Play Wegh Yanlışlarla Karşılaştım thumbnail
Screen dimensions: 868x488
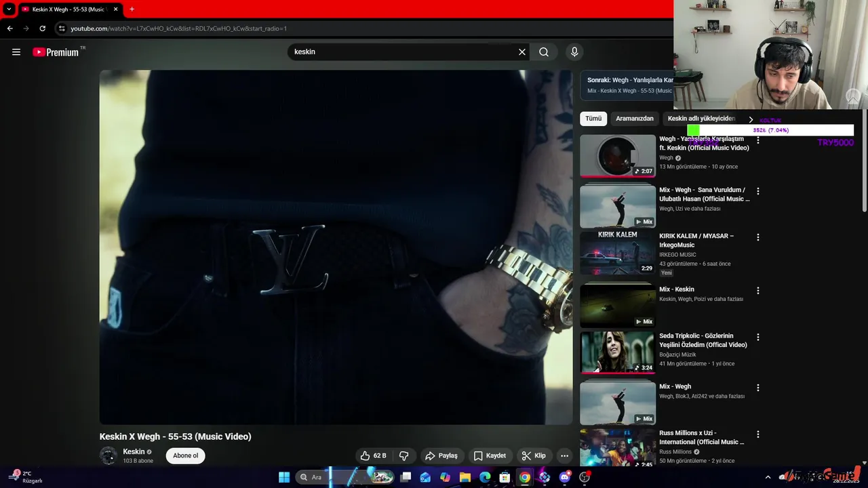point(618,156)
